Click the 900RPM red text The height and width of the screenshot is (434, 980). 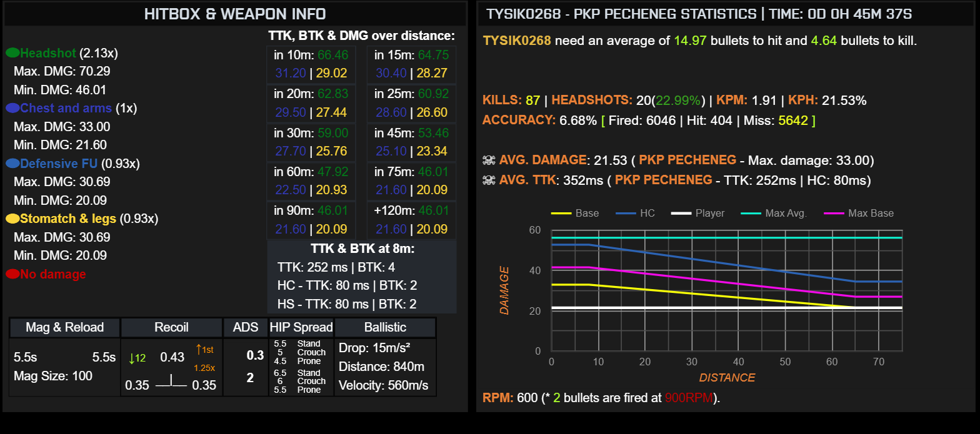pos(689,398)
